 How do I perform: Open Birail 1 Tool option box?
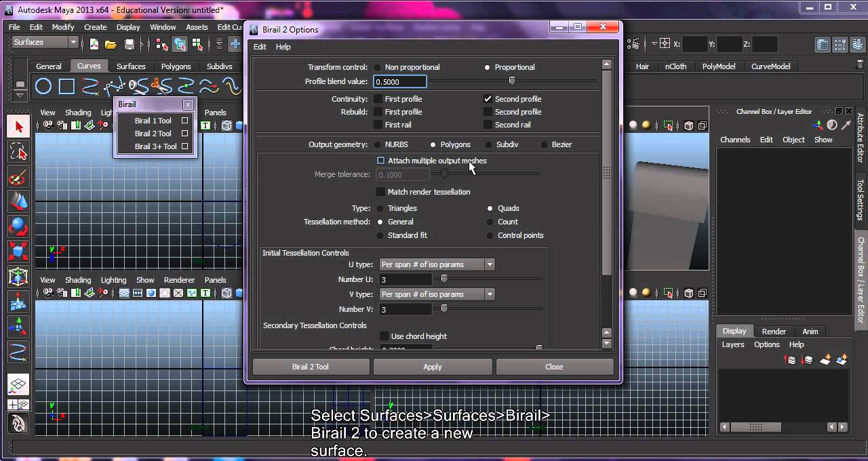pos(184,121)
